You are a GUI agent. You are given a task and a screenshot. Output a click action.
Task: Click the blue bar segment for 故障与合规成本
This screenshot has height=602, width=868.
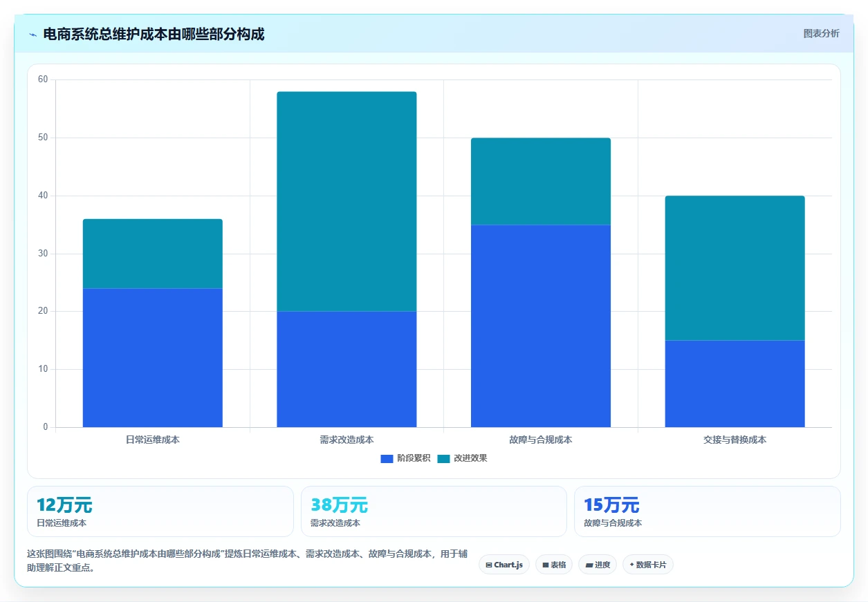click(541, 326)
